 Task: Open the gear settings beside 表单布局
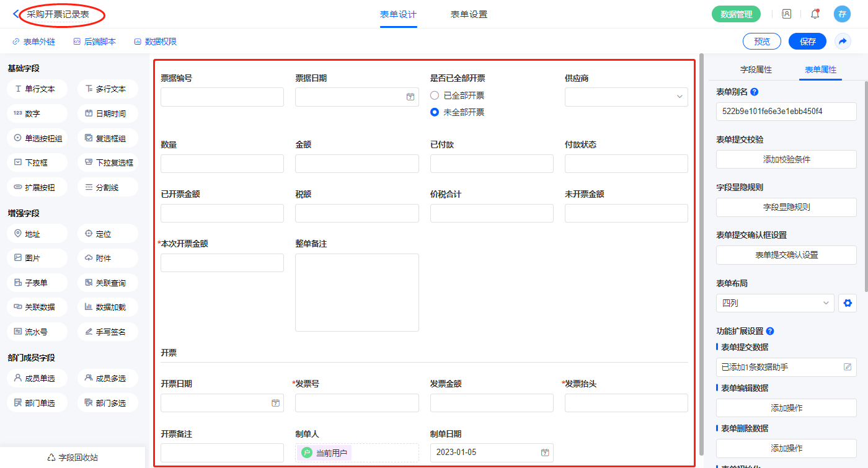tap(848, 303)
